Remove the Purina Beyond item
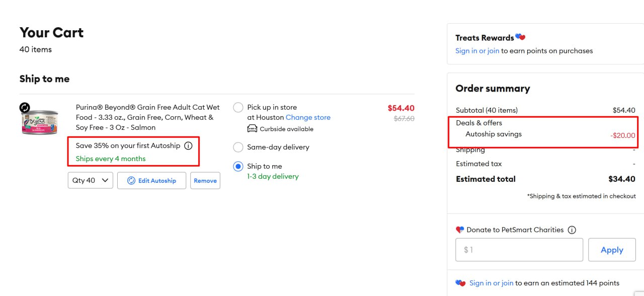This screenshot has width=644, height=296. tap(205, 181)
